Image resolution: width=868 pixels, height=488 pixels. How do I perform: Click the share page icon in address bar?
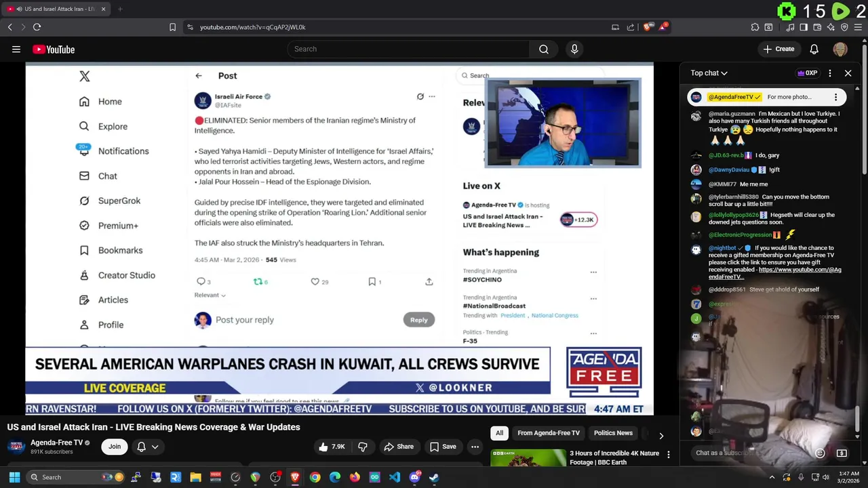(631, 27)
